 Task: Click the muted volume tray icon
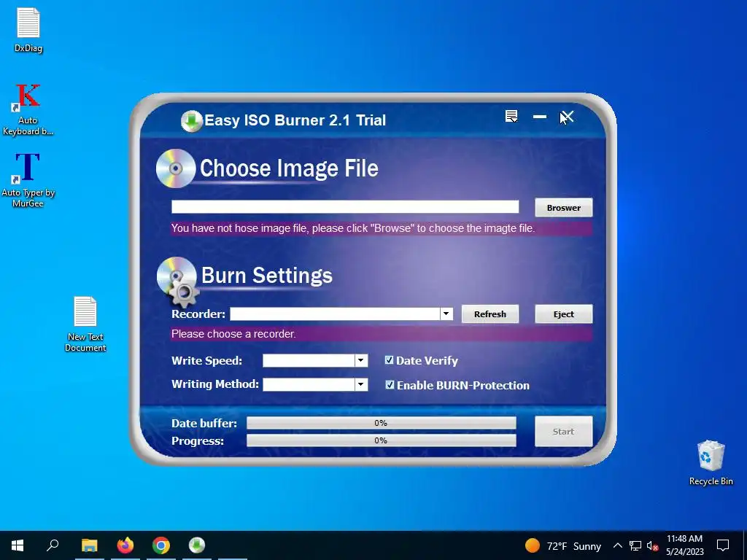[652, 545]
